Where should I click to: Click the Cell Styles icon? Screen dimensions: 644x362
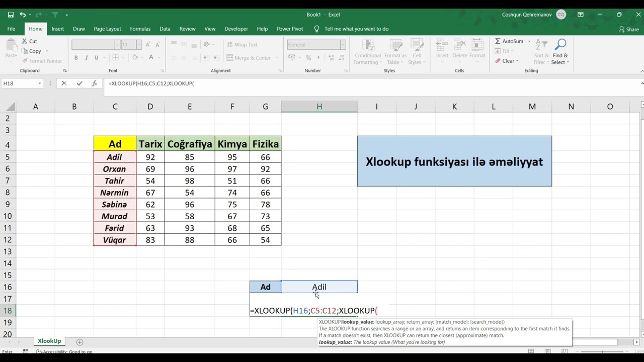coord(417,46)
